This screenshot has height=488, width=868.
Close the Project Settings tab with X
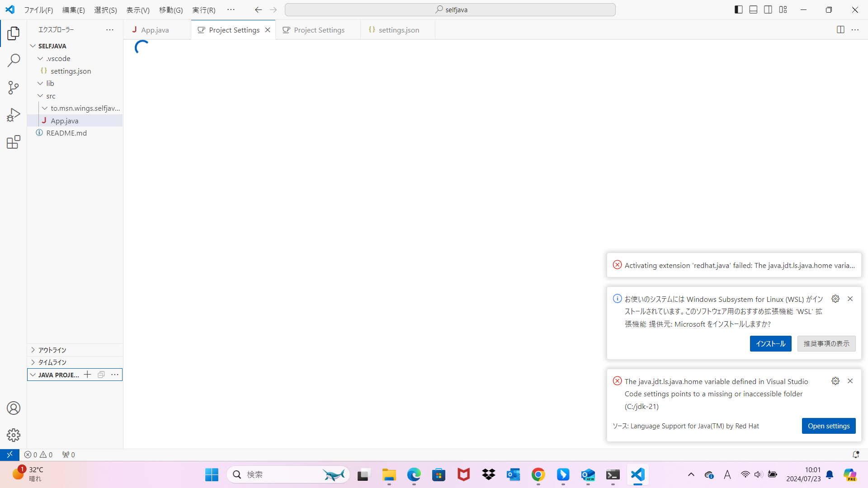coord(268,30)
